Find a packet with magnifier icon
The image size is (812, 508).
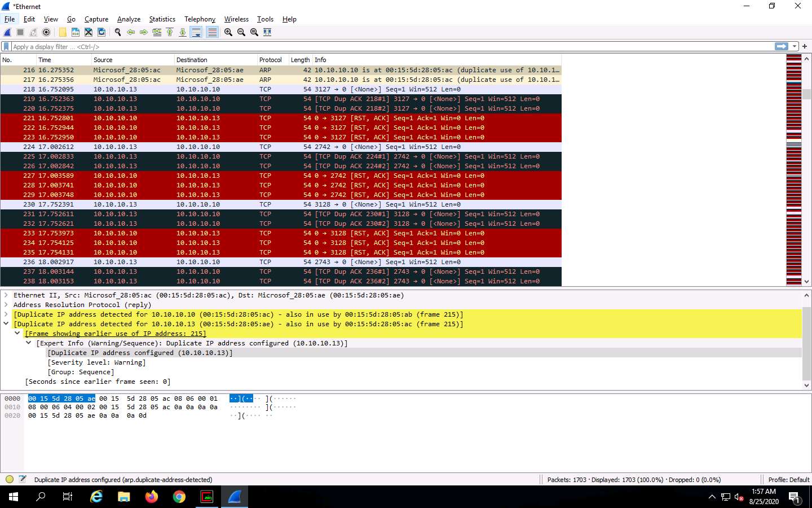click(x=118, y=32)
